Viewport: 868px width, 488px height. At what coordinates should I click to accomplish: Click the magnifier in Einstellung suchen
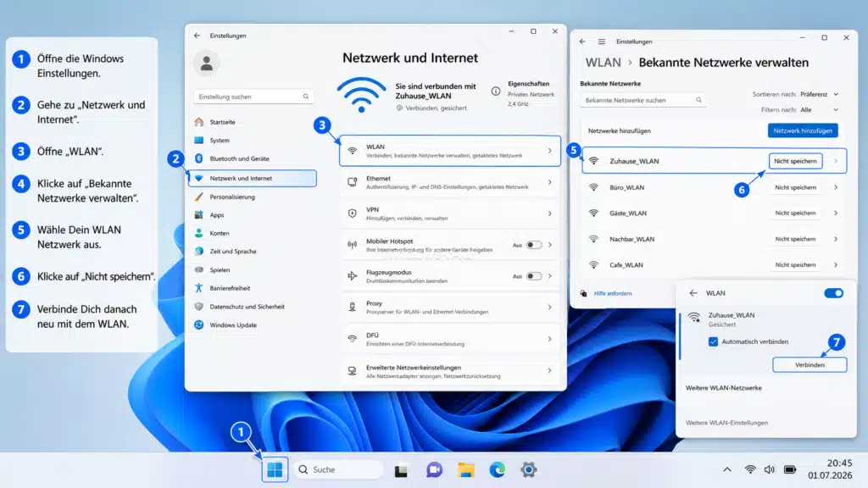[305, 97]
